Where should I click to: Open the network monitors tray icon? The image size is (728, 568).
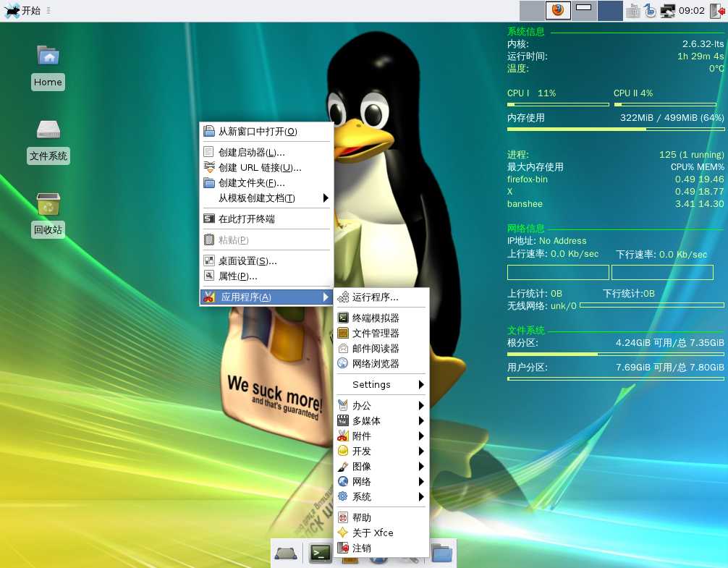(668, 11)
